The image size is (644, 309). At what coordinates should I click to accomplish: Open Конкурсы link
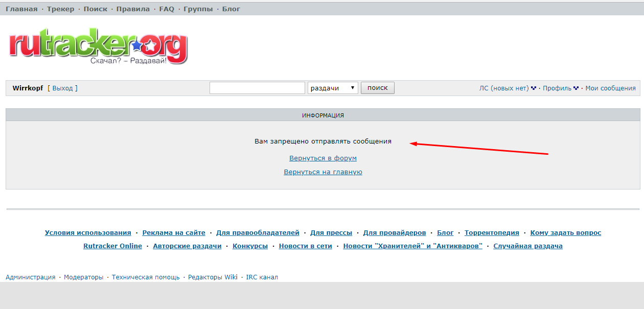tap(250, 246)
